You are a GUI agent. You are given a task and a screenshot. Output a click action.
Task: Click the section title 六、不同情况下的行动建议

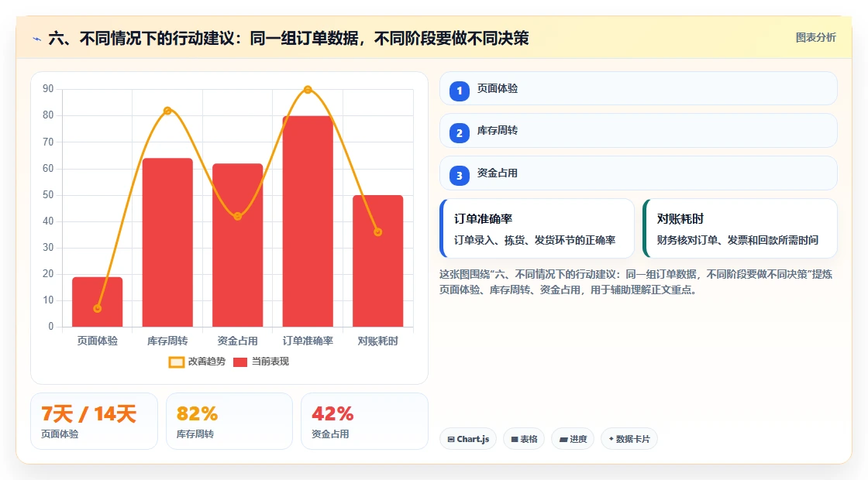(288, 38)
